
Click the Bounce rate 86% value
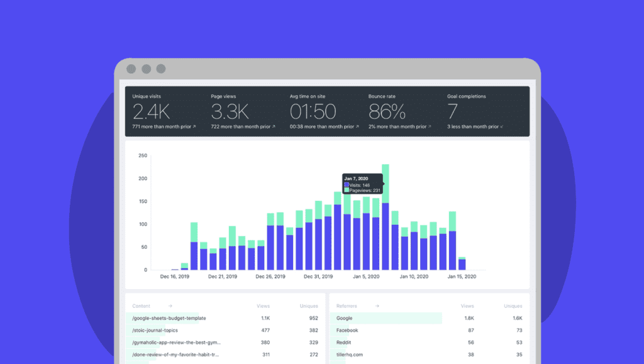tap(387, 111)
